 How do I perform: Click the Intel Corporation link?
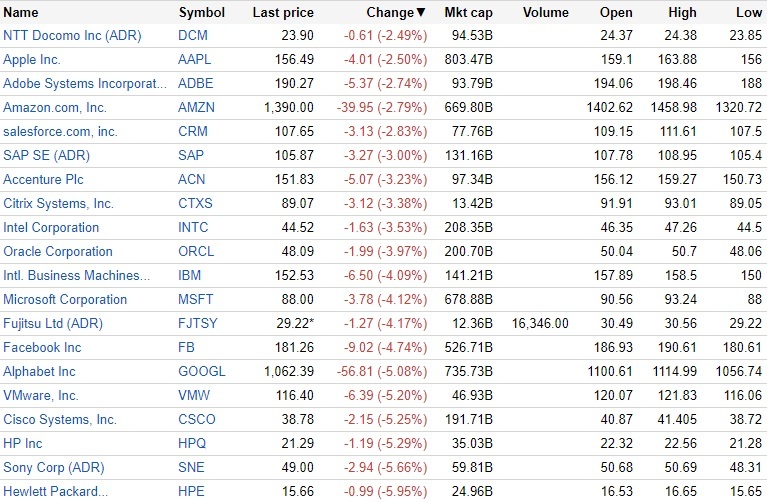[x=51, y=227]
